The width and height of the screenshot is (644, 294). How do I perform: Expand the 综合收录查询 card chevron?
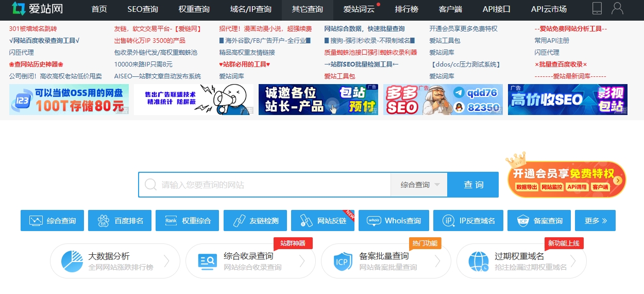[302, 262]
